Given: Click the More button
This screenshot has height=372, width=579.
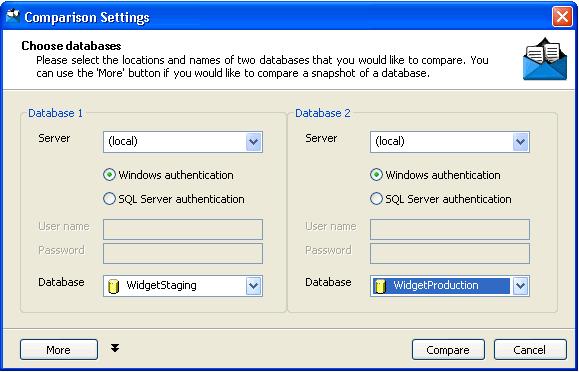Looking at the screenshot, I should [59, 349].
